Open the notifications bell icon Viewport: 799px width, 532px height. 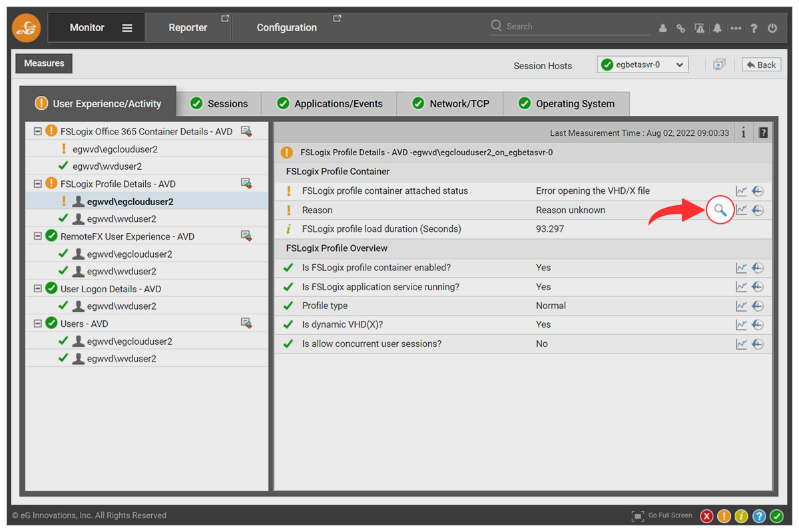(x=718, y=28)
